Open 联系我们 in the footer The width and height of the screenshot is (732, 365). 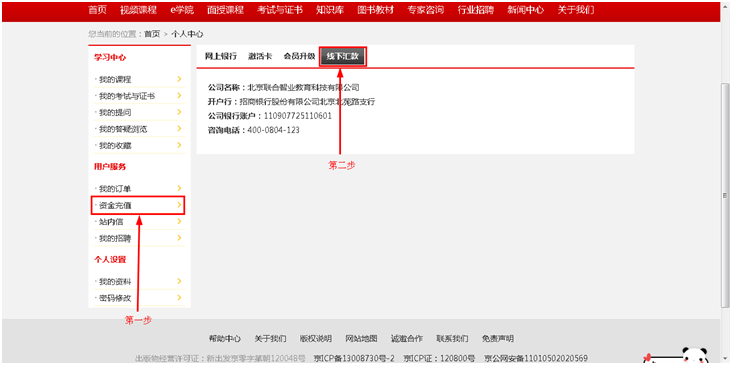(x=452, y=338)
